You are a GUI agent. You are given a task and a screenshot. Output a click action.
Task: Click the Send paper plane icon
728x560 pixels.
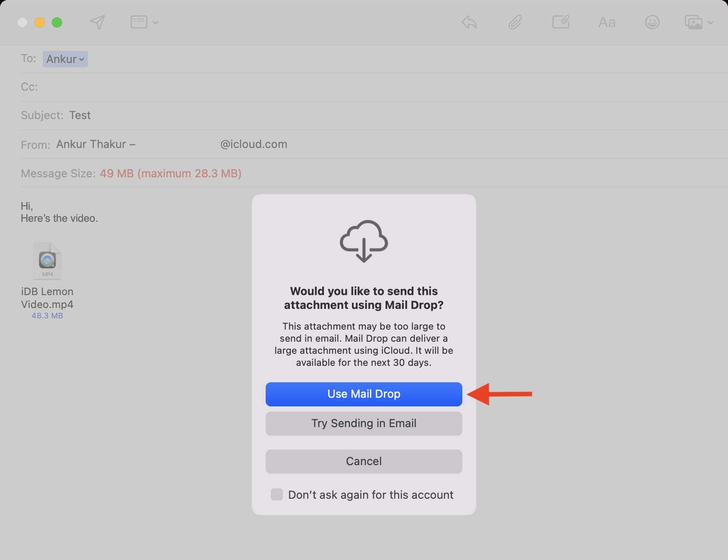pyautogui.click(x=97, y=22)
